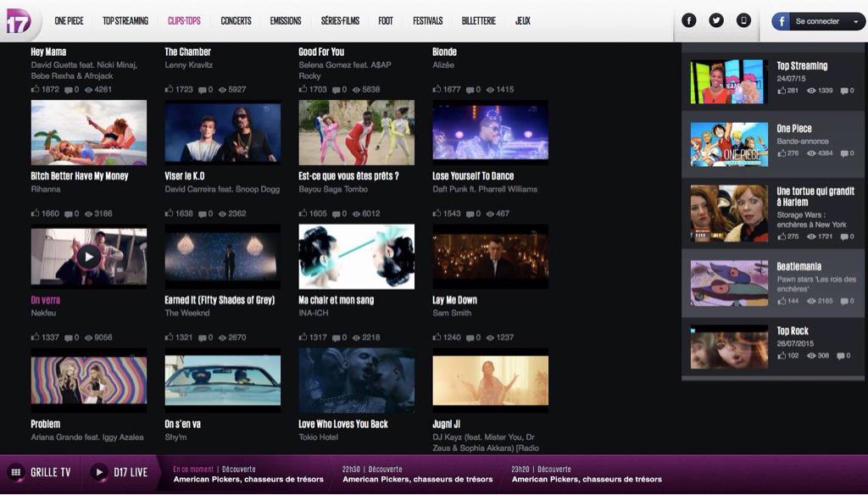Open the On verra pink title link
Image resolution: width=868 pixels, height=495 pixels.
coord(46,300)
